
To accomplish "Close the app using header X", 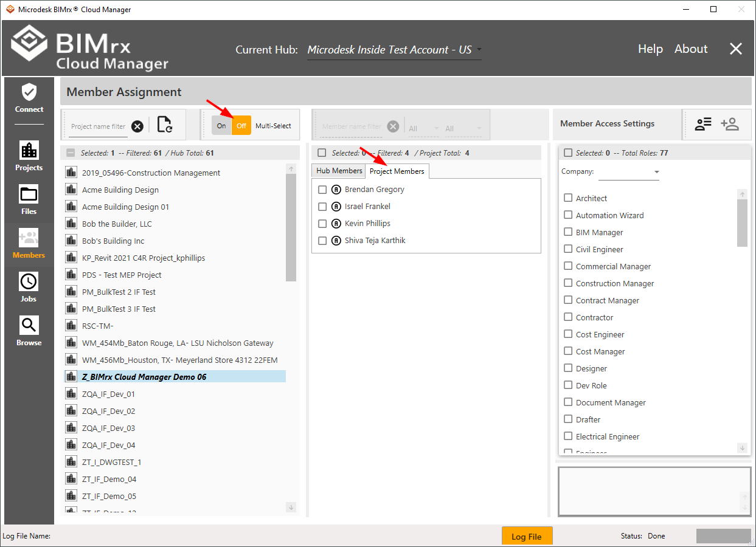I will [736, 49].
